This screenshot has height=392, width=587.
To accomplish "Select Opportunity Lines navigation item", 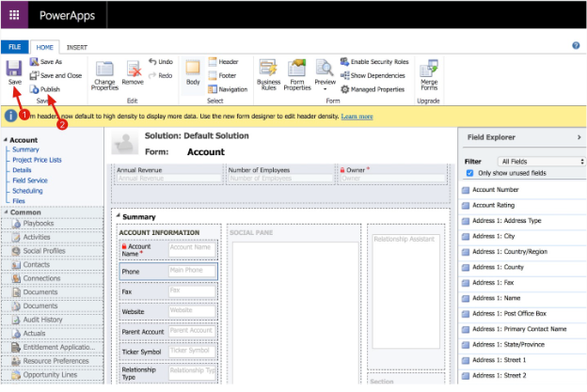I will pyautogui.click(x=53, y=375).
